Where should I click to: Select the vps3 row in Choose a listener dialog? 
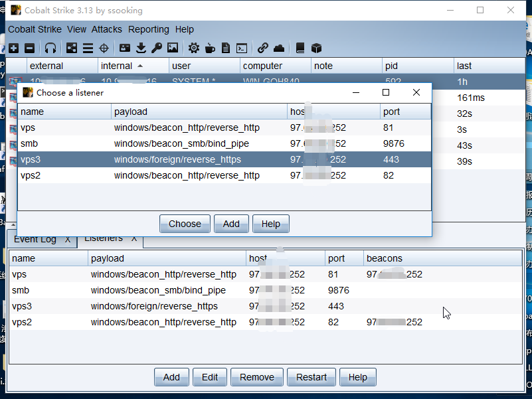[224, 159]
